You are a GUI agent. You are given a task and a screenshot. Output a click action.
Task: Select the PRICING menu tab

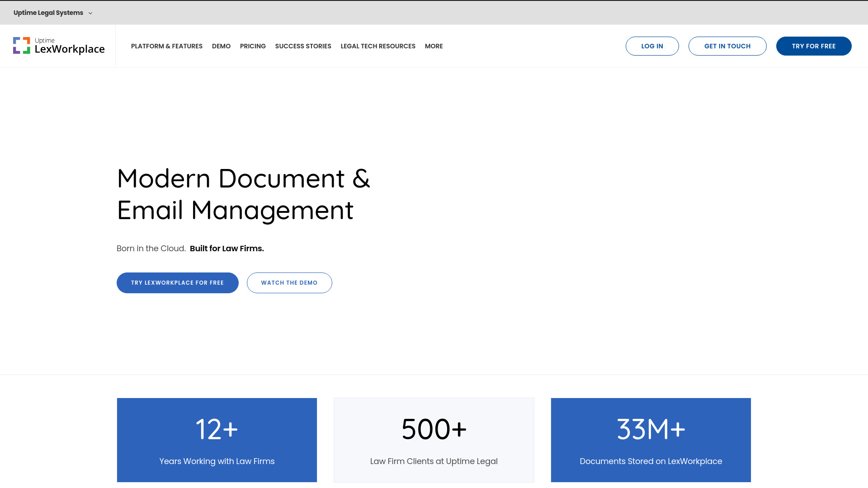[253, 46]
